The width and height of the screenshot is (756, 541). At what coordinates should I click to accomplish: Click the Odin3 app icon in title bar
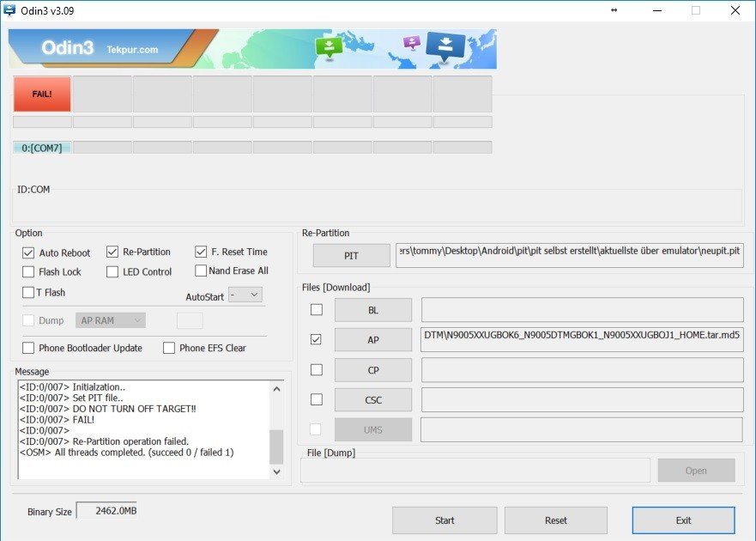click(x=9, y=10)
